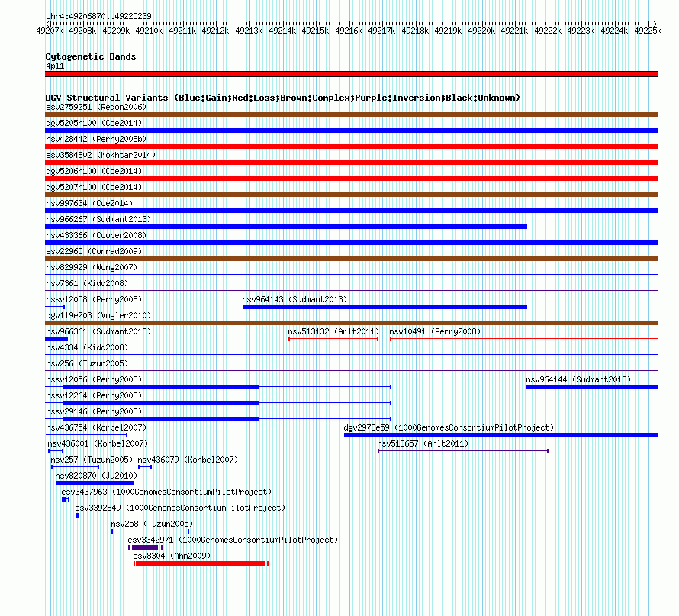Open esv8304 (Ahn2009) label
This screenshot has width=679, height=616.
[x=172, y=556]
